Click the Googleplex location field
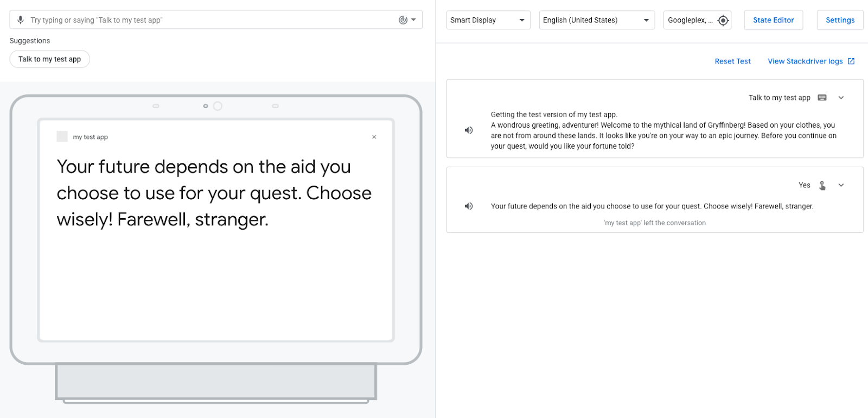The width and height of the screenshot is (868, 418). [x=689, y=20]
